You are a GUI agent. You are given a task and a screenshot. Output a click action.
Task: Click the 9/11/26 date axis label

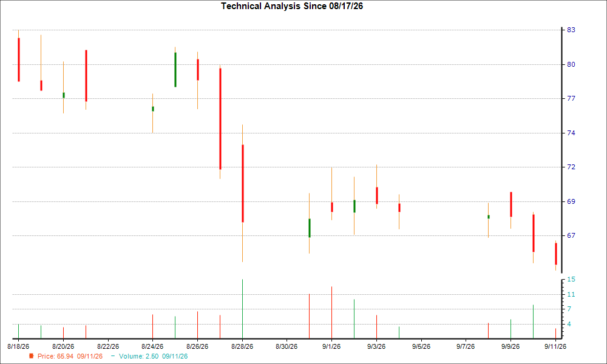pyautogui.click(x=555, y=346)
